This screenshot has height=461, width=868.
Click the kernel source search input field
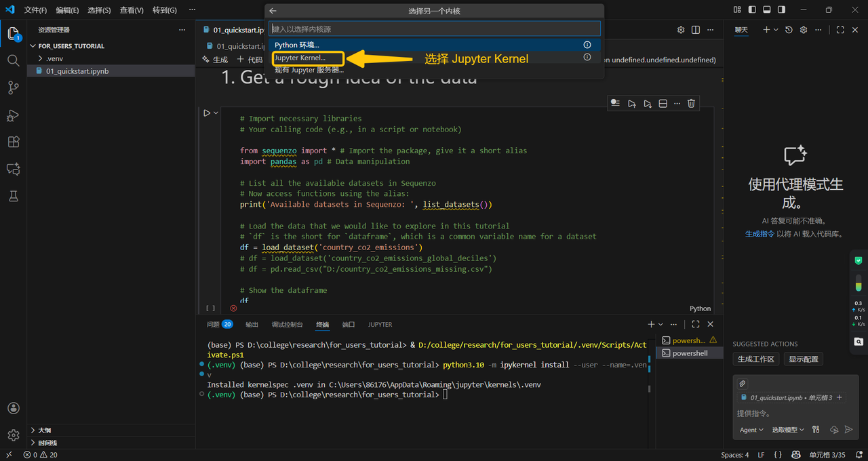coord(434,29)
